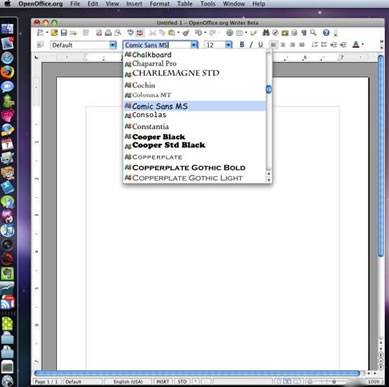Open the font color dropdown arrow
The height and width of the screenshot is (387, 389).
coord(363,45)
